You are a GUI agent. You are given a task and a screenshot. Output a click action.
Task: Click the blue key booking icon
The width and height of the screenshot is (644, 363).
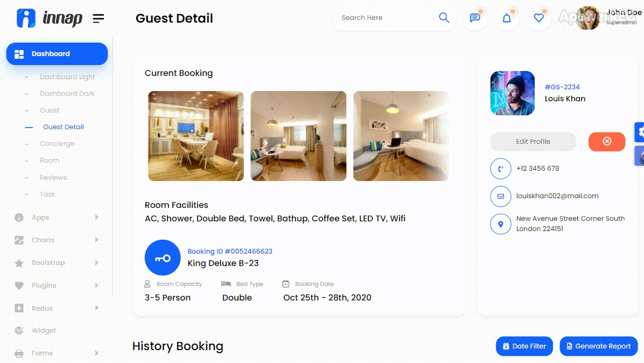163,257
